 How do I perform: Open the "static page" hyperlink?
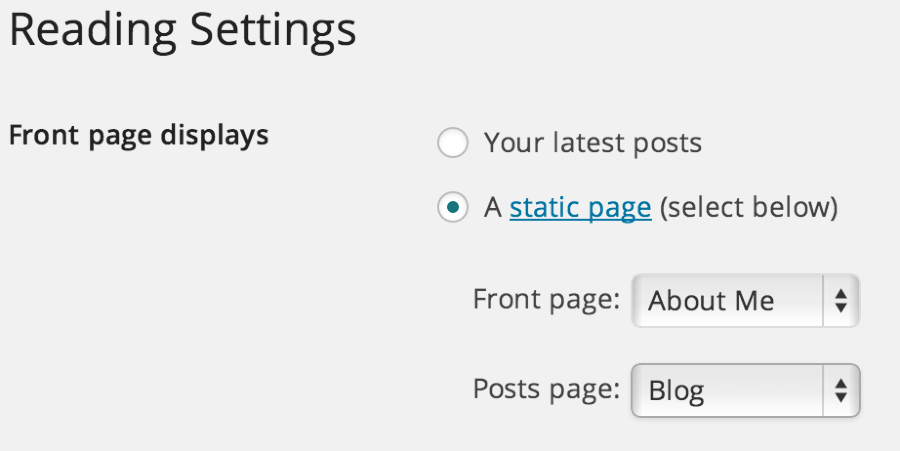tap(580, 208)
